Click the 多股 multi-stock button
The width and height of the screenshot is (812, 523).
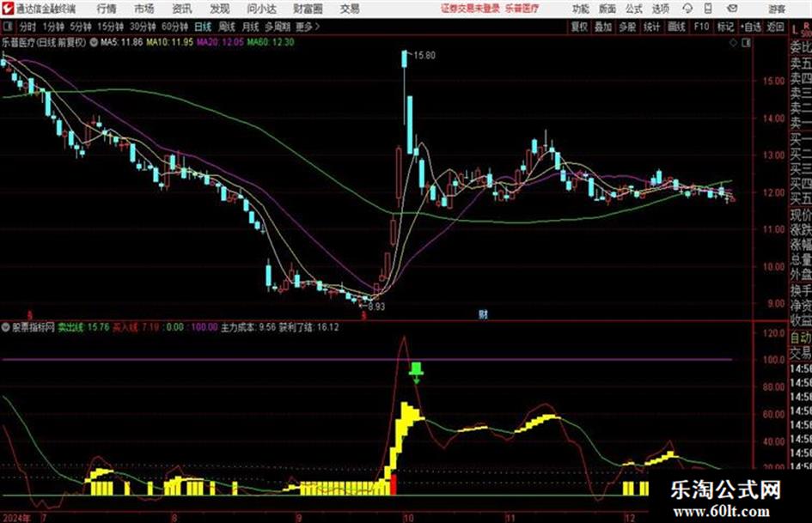click(627, 27)
